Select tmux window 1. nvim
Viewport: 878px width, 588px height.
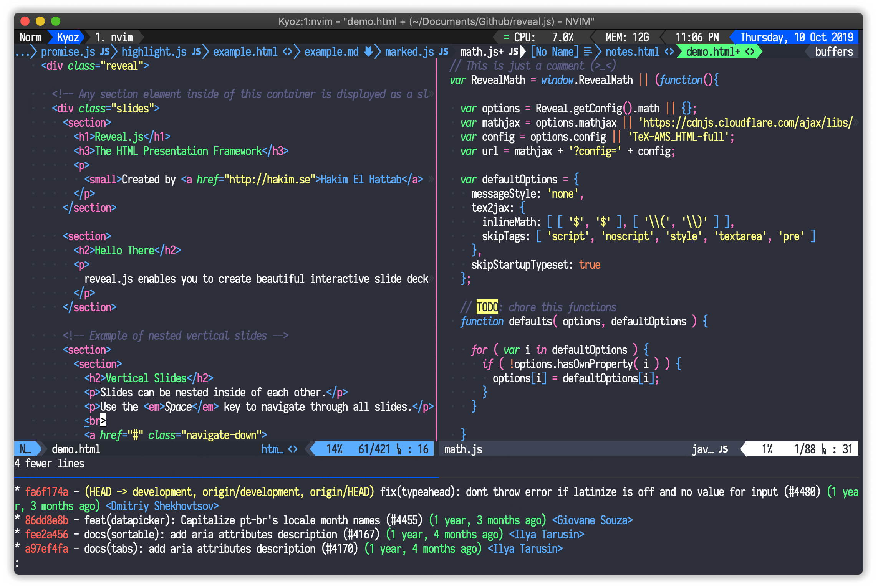pyautogui.click(x=114, y=38)
